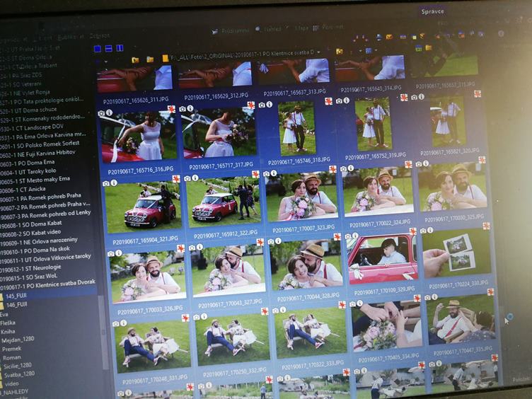Select folder PO Klentnice svatba Dvorak
Viewport: 532px width, 399px height.
(x=47, y=284)
